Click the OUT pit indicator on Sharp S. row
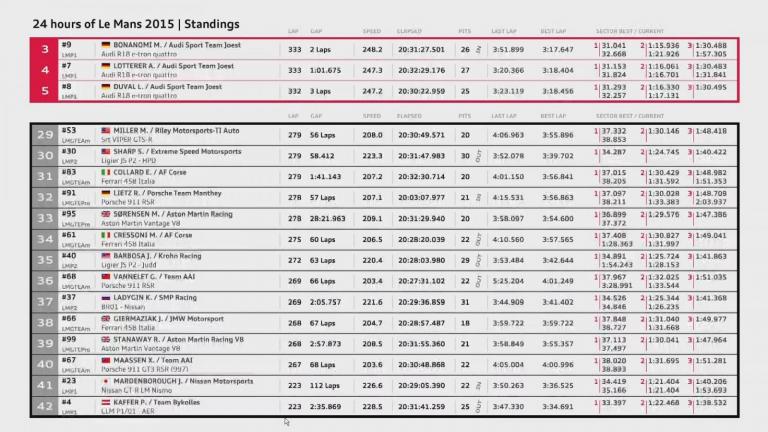 [x=477, y=154]
